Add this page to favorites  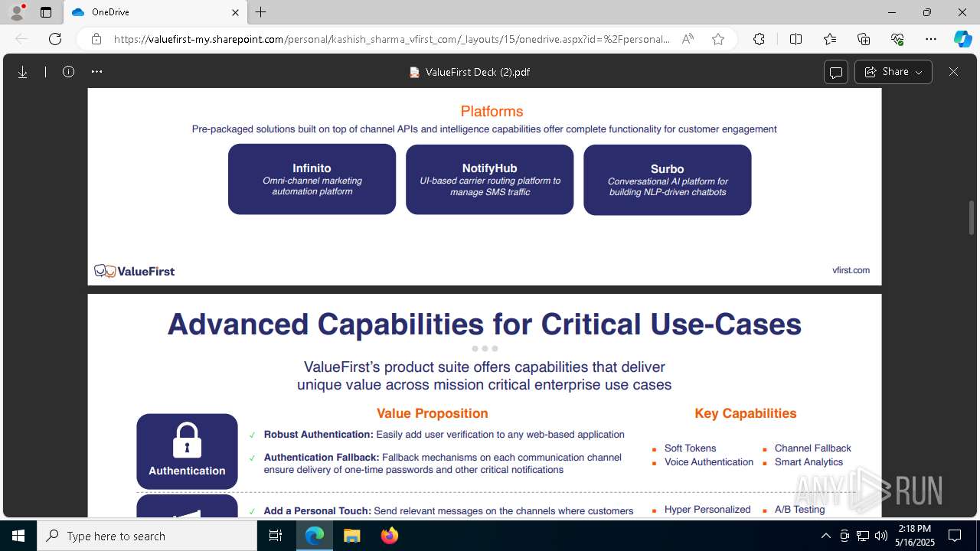click(718, 39)
